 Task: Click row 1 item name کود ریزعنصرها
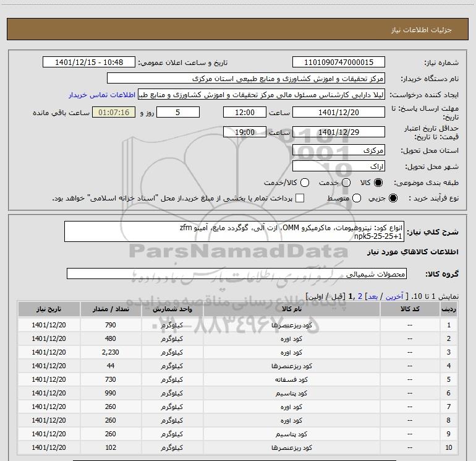tap(291, 325)
